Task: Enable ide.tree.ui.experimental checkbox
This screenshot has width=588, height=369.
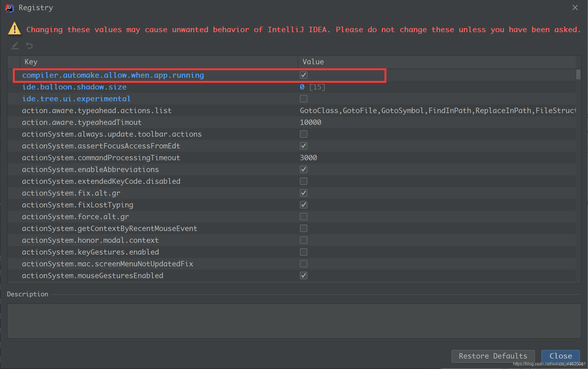Action: [303, 99]
